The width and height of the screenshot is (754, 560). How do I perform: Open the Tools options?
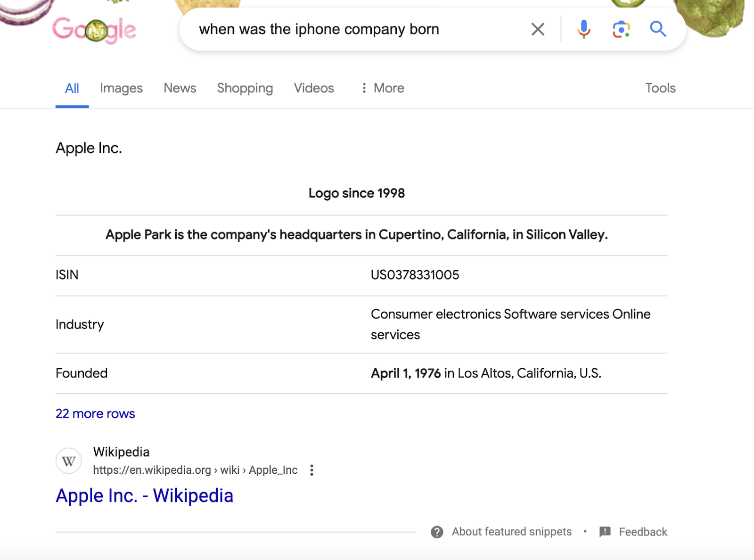coord(660,88)
